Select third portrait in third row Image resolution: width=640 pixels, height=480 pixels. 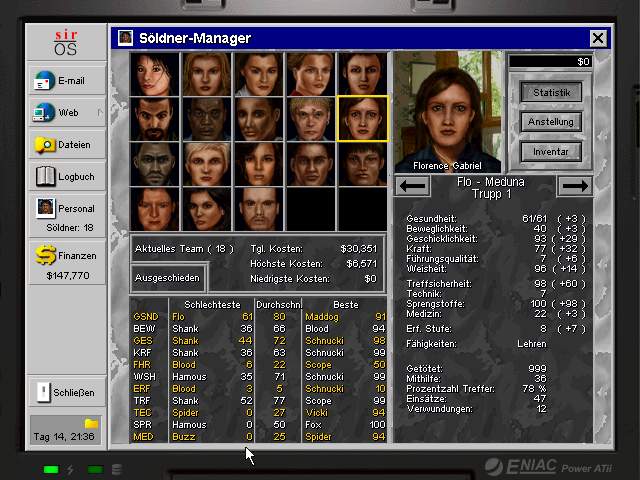pyautogui.click(x=258, y=164)
